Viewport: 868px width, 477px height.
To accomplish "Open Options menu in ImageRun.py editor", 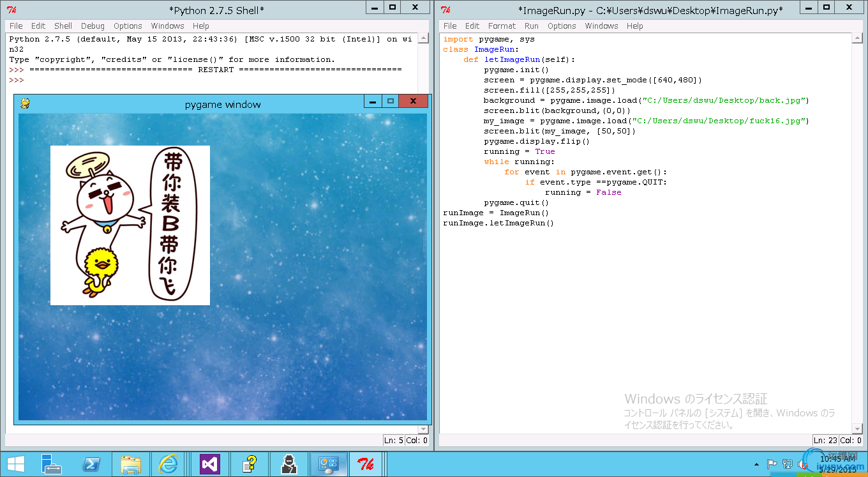I will point(562,26).
